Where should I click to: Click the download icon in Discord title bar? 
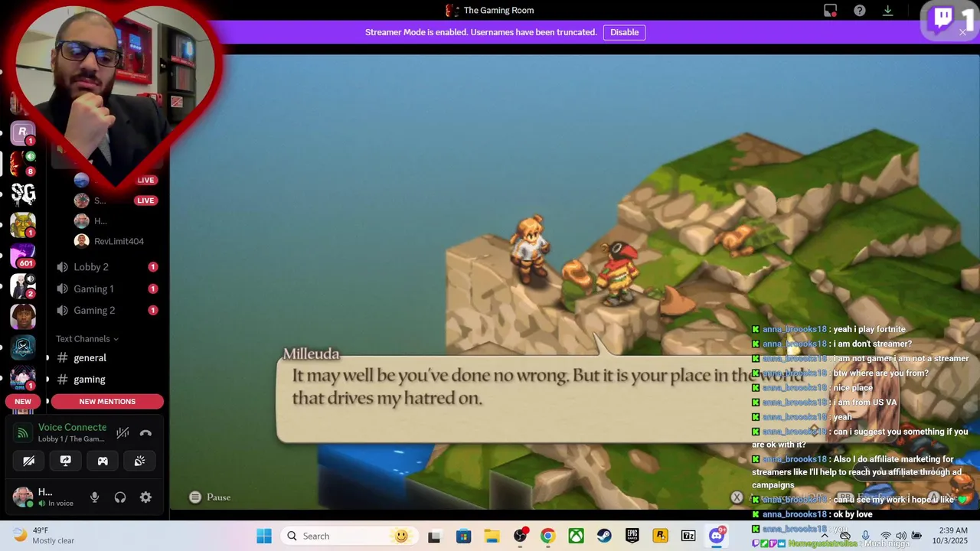point(888,10)
